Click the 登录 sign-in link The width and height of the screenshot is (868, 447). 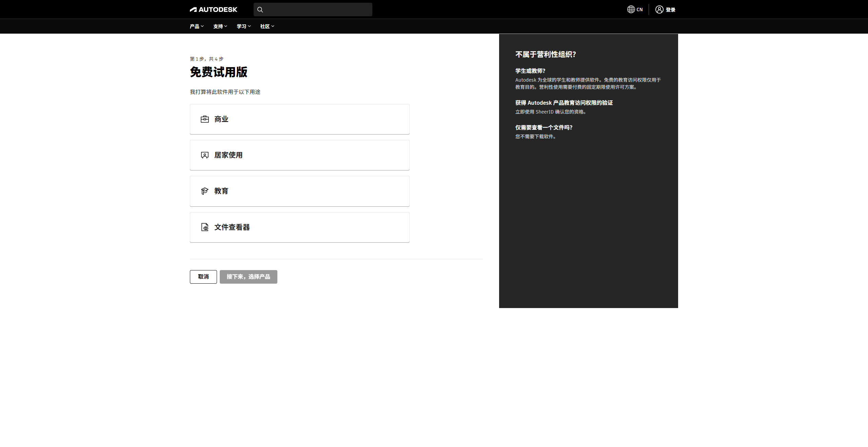click(670, 9)
